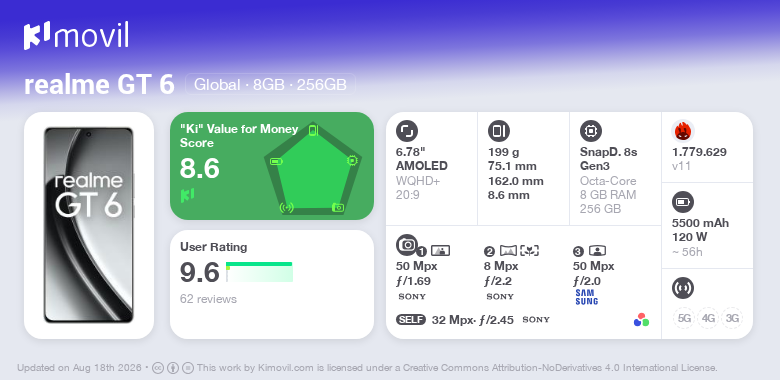
Task: Click the user rating progress bar
Action: click(x=259, y=272)
